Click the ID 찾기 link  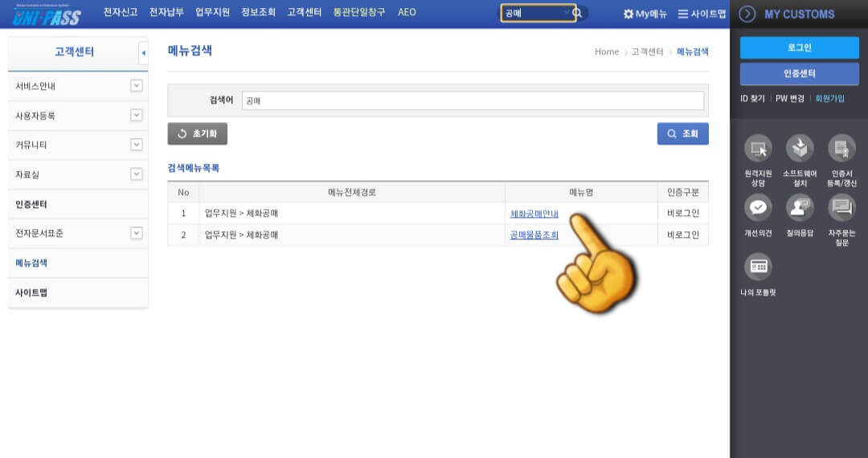click(752, 99)
